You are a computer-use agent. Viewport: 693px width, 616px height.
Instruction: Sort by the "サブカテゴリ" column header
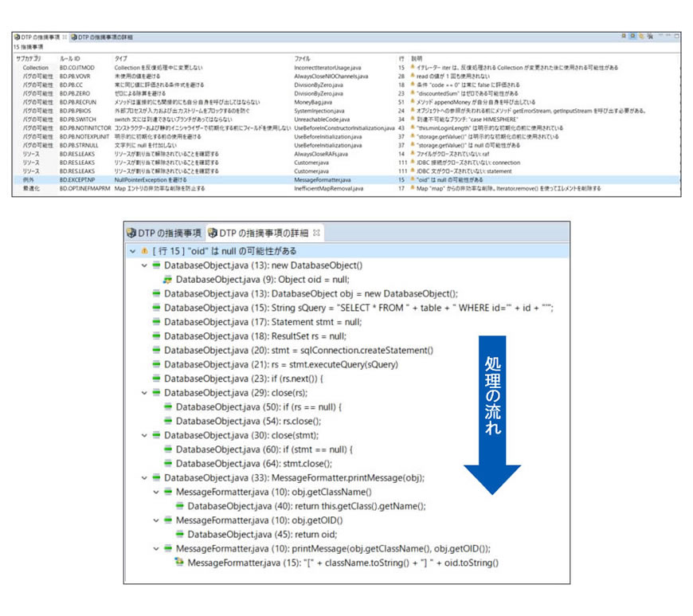click(x=29, y=58)
